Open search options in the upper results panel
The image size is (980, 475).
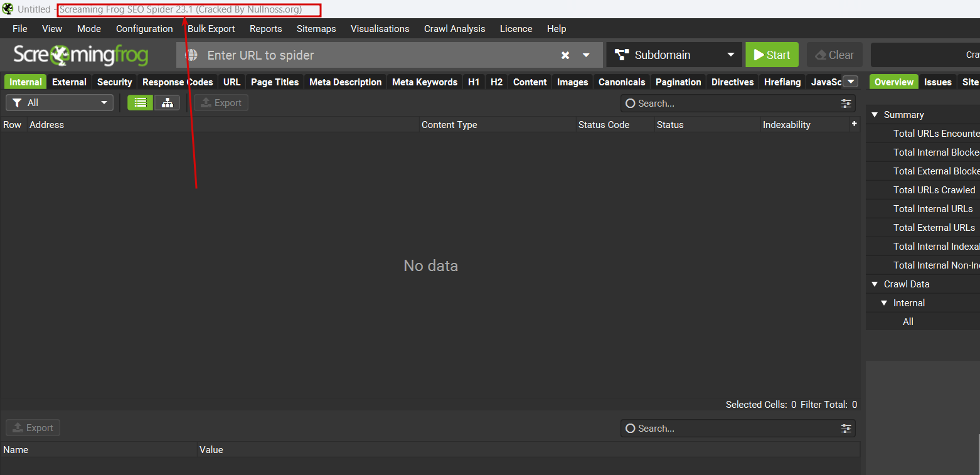(846, 104)
